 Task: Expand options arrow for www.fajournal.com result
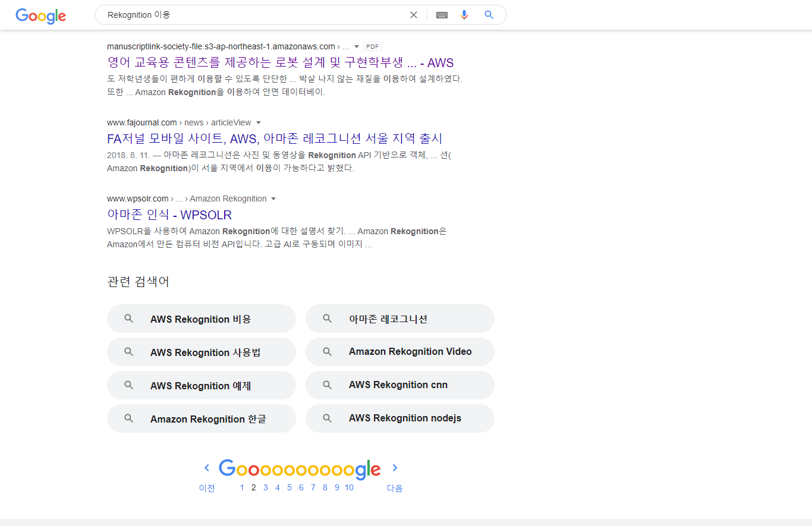tap(259, 122)
